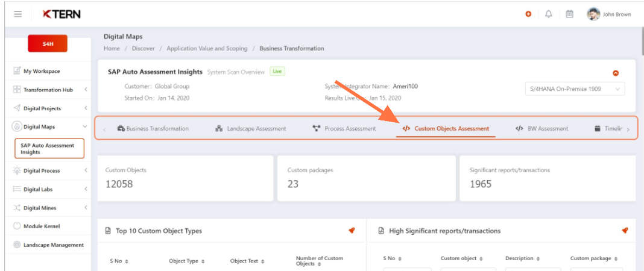Switch to BW Assessment tab
Viewport: 644px width, 271px height.
541,129
